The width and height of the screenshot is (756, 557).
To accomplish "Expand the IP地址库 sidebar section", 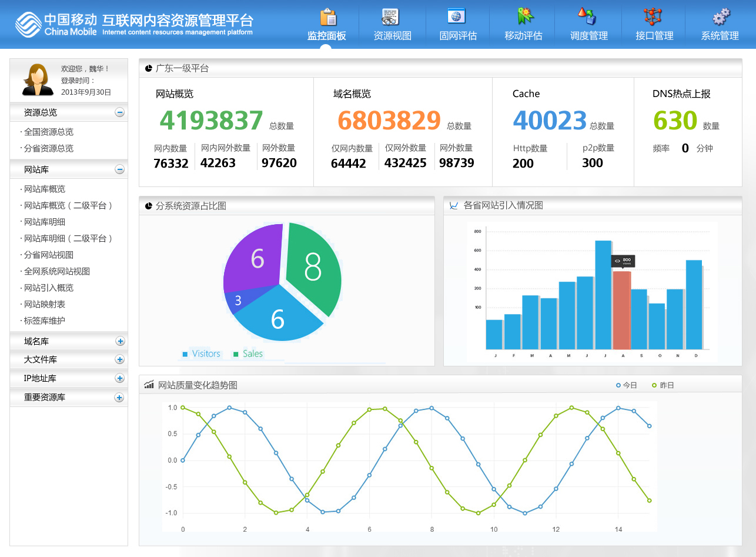I will tap(119, 378).
